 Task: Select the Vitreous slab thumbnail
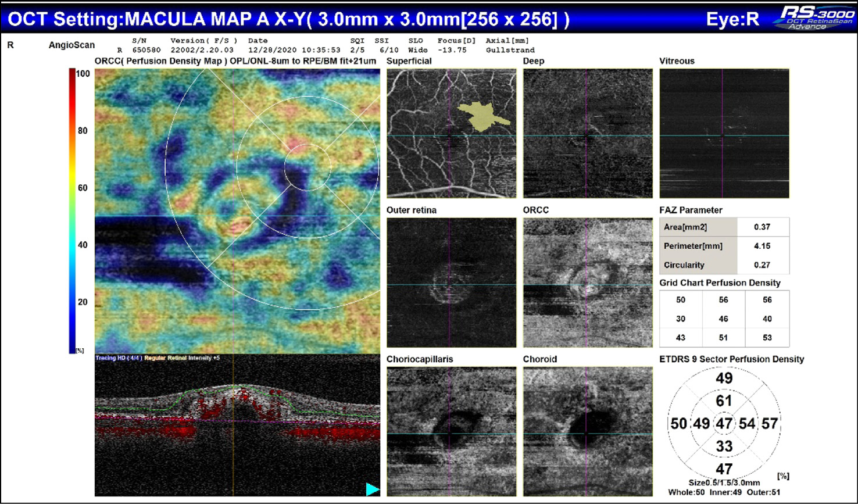(724, 133)
